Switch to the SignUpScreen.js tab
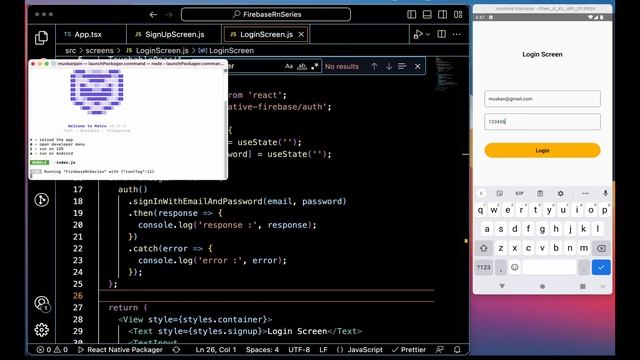640x360 pixels. point(174,34)
